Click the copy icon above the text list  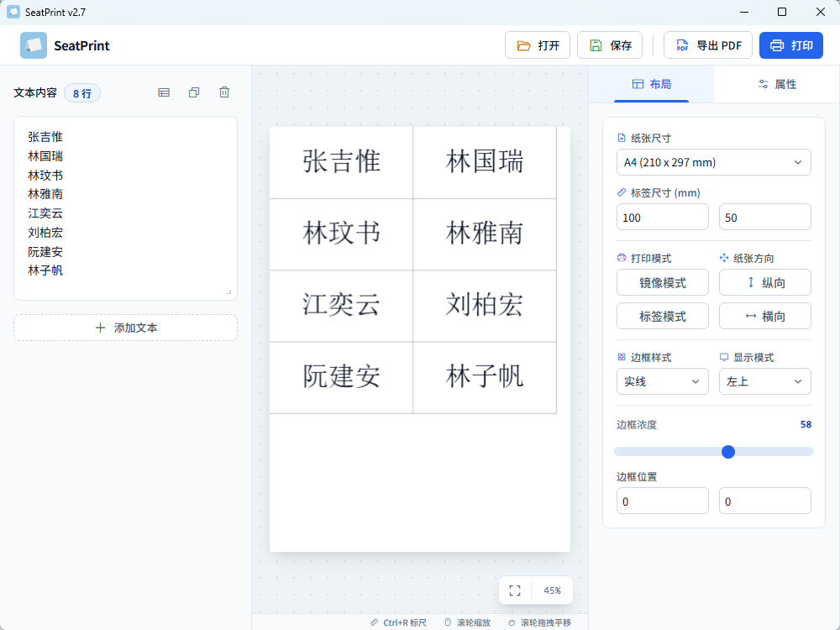coord(194,92)
